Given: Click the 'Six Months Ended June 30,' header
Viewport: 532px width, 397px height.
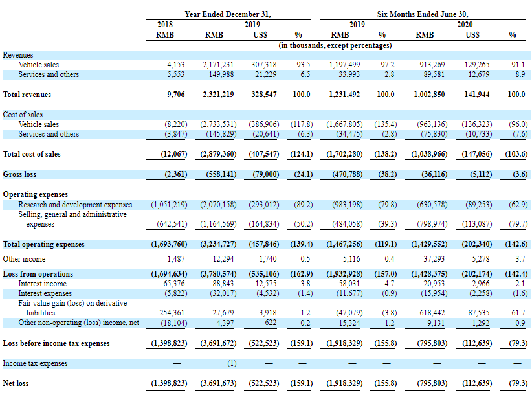Looking at the screenshot, I should coord(422,14).
